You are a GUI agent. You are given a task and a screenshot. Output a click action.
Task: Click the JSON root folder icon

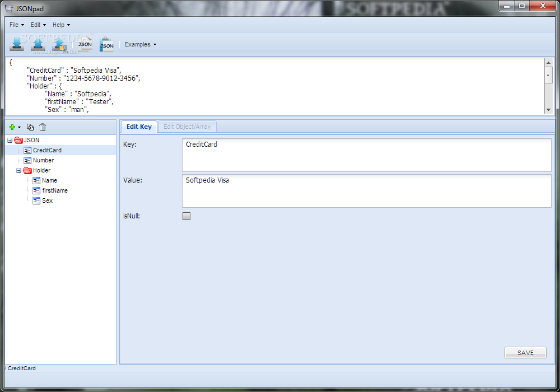tap(18, 141)
